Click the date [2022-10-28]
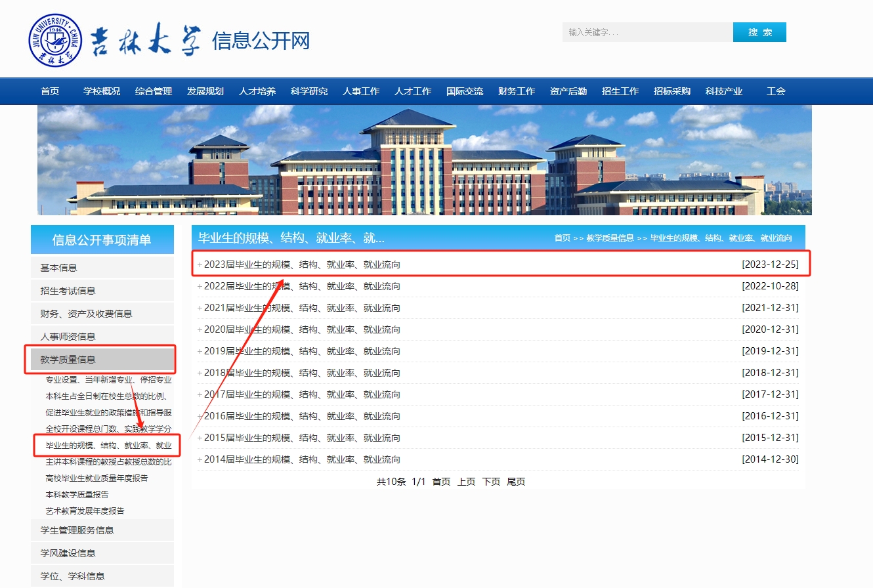The height and width of the screenshot is (588, 873). [770, 286]
